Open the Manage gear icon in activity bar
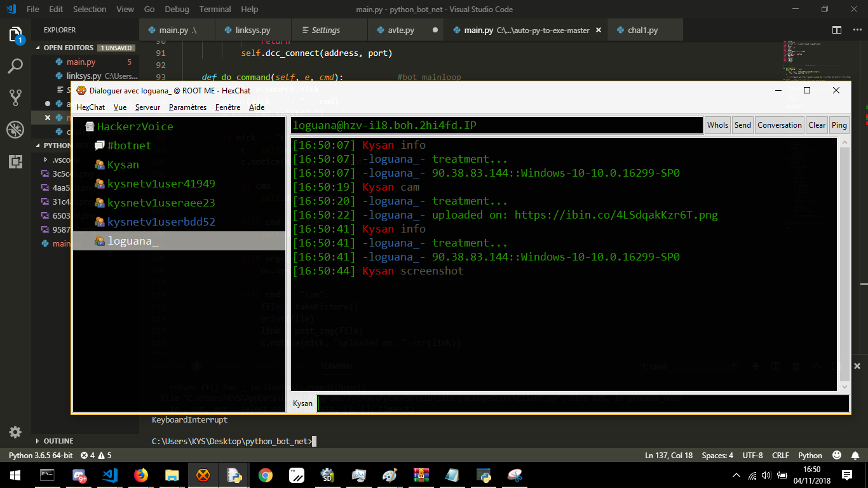The width and height of the screenshot is (868, 488). [x=15, y=432]
